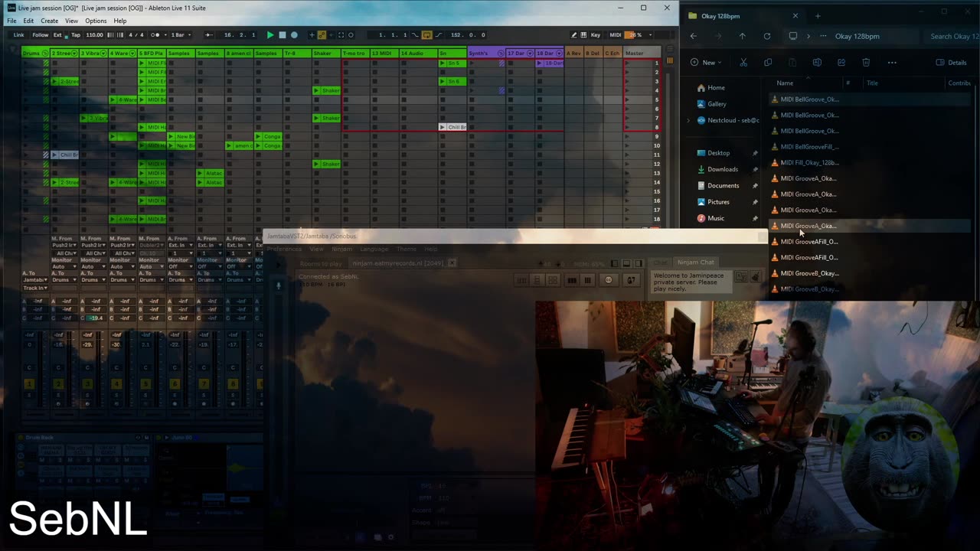Click the Rename icon in Explorer toolbar
Viewport: 980px width, 551px height.
coord(817,63)
